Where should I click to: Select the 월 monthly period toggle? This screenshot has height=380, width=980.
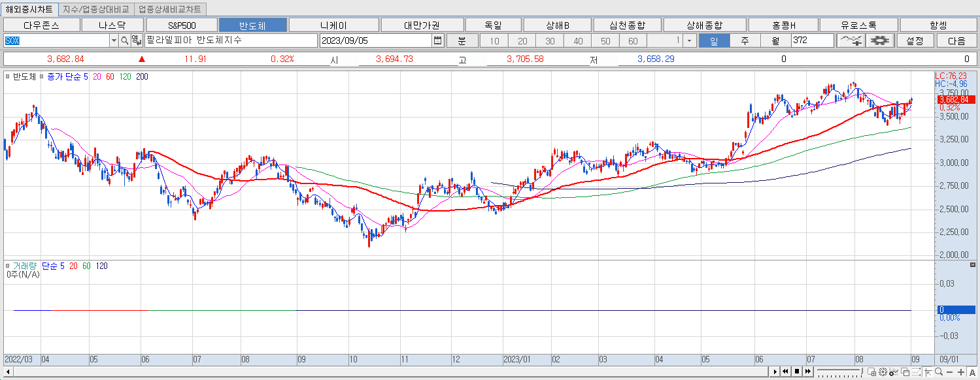pos(775,40)
